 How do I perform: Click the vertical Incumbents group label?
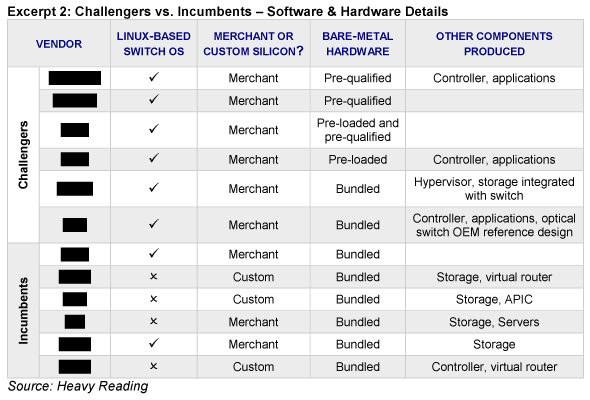23,311
